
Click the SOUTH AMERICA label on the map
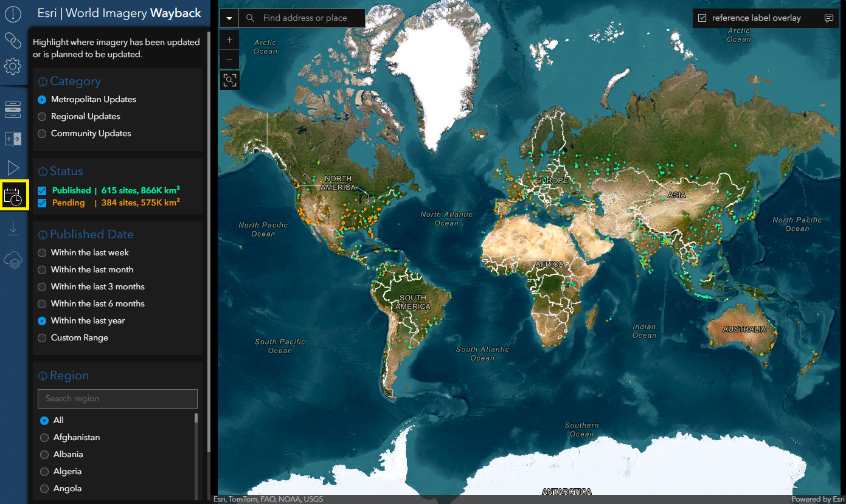pyautogui.click(x=413, y=302)
